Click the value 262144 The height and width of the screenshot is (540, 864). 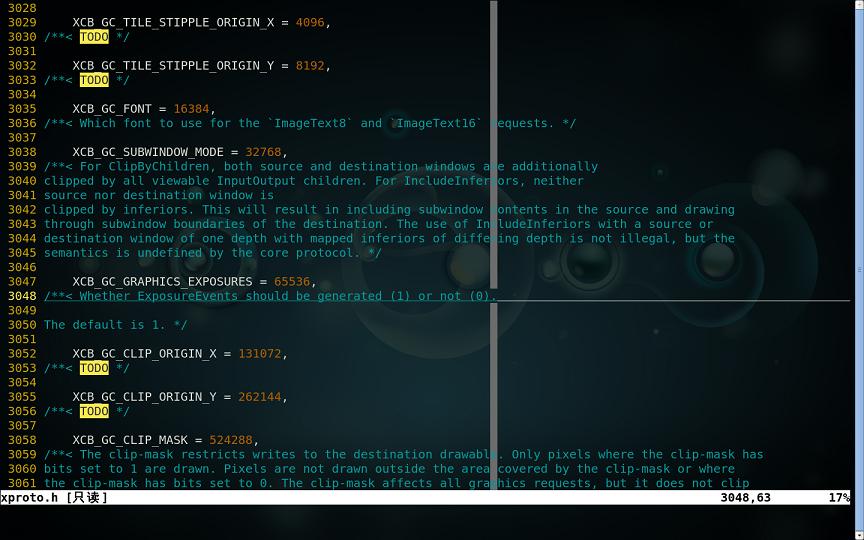click(260, 397)
